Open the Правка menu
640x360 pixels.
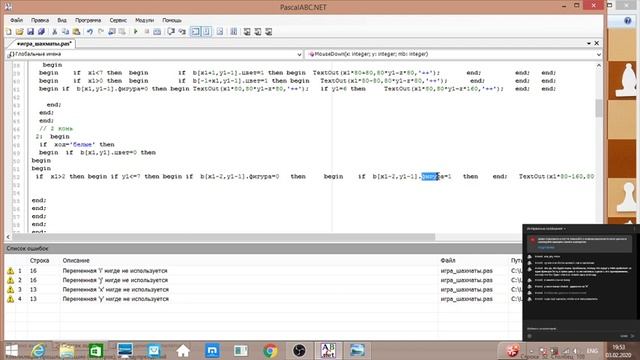(x=40, y=20)
